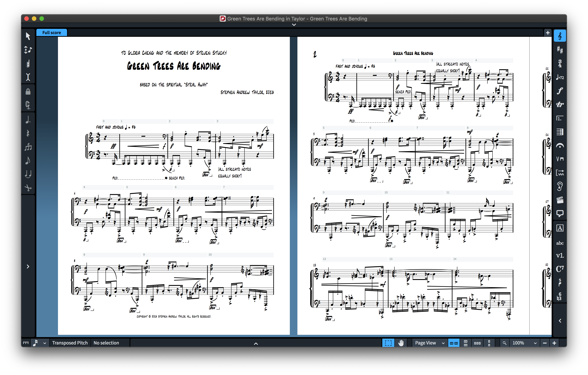Choose single pages vertically layout
This screenshot has width=588, height=375.
(489, 343)
